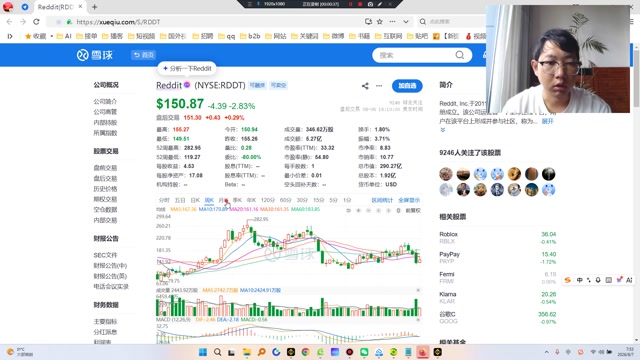Click the 首页 button in header

click(x=143, y=55)
